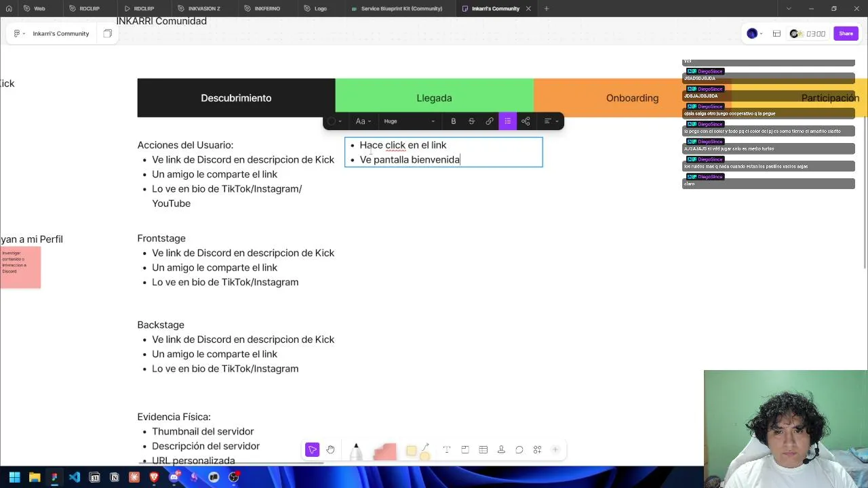
Task: Open the pages panel icon
Action: (x=107, y=34)
